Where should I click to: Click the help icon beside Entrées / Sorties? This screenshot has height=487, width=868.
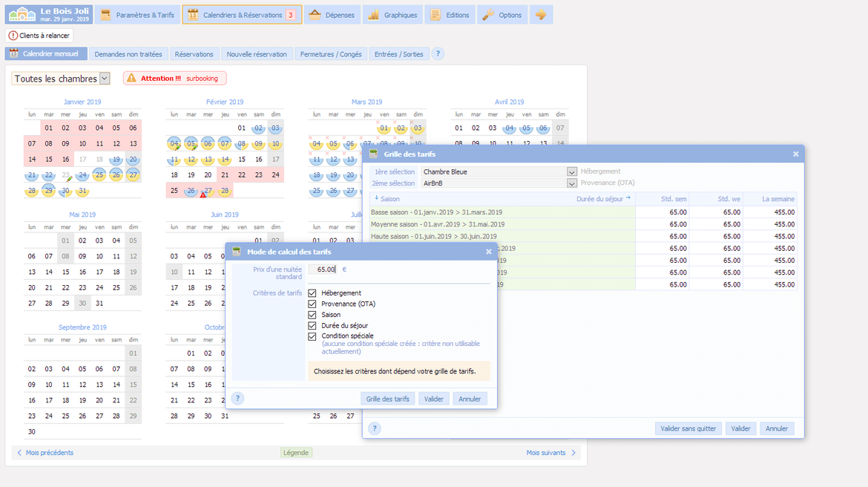pos(438,54)
